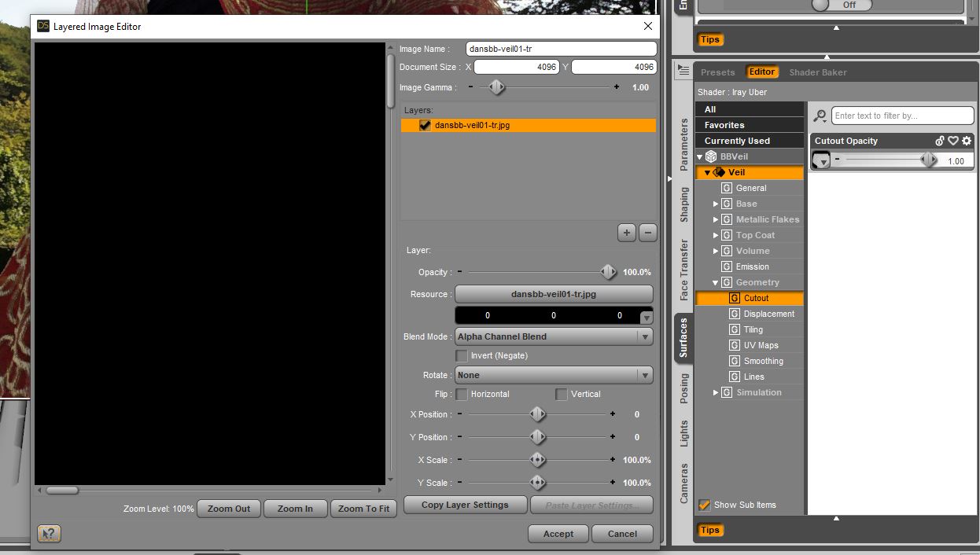Open the Surfaces pane options menu icon

[x=683, y=71]
